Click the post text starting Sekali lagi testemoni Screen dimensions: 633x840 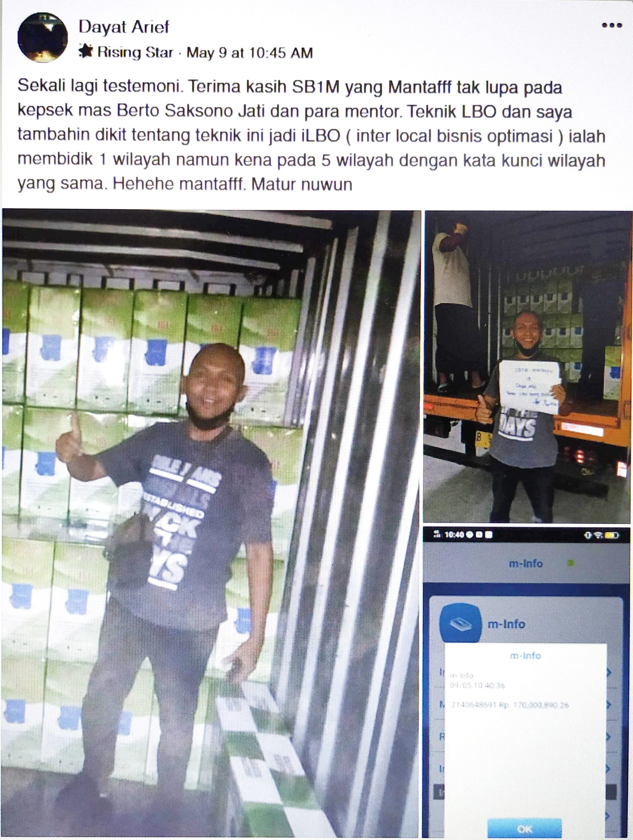[x=311, y=136]
